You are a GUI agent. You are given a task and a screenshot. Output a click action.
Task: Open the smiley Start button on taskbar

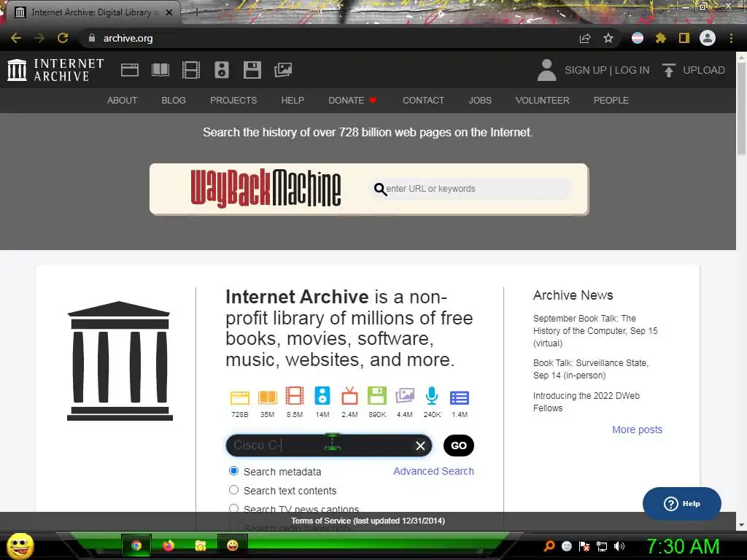pyautogui.click(x=20, y=545)
